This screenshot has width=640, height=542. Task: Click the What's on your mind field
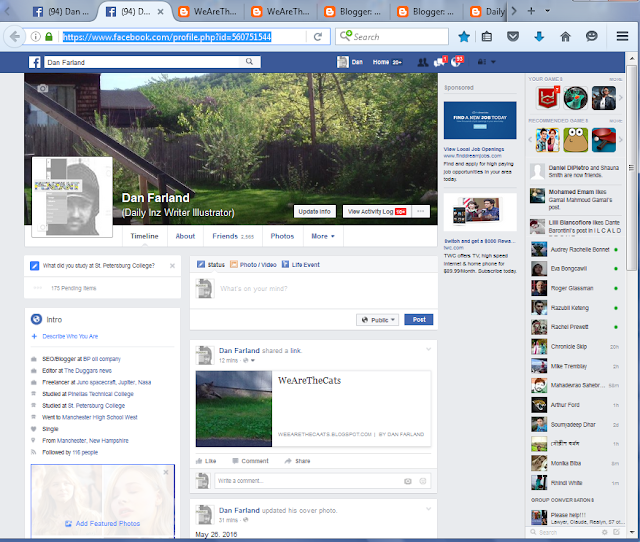click(313, 289)
